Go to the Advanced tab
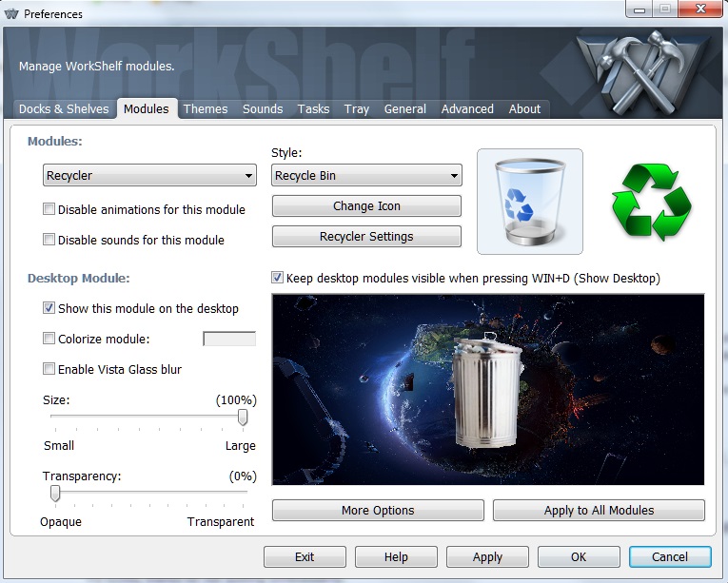Screen dimensions: 728x583 pos(467,109)
